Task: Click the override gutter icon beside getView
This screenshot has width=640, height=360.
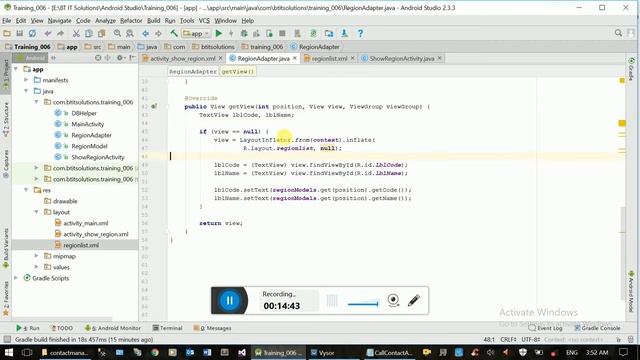Action: [x=154, y=107]
